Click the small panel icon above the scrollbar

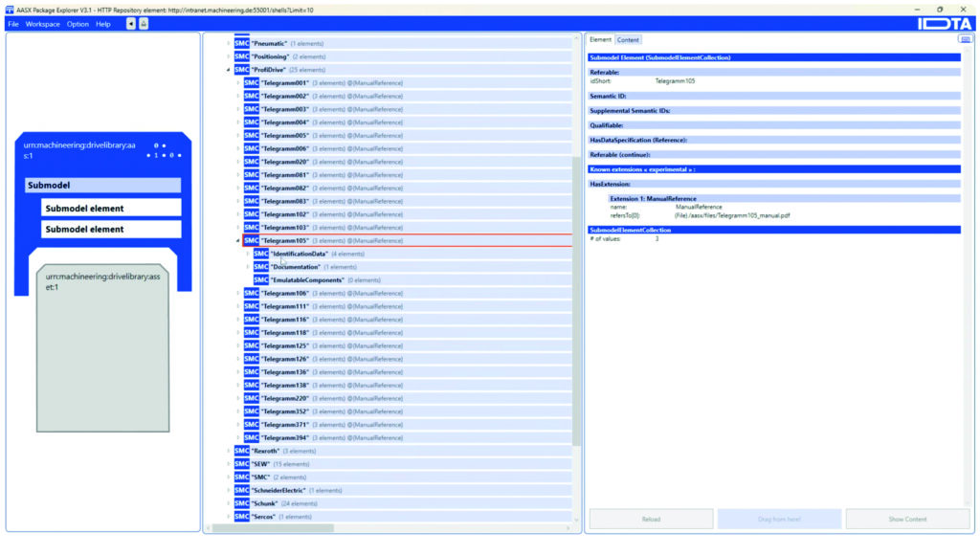[965, 39]
